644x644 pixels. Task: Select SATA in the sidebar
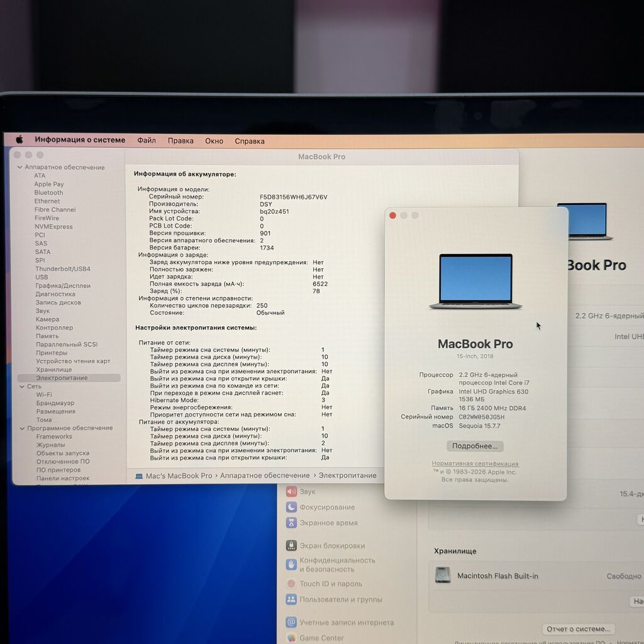pyautogui.click(x=43, y=252)
